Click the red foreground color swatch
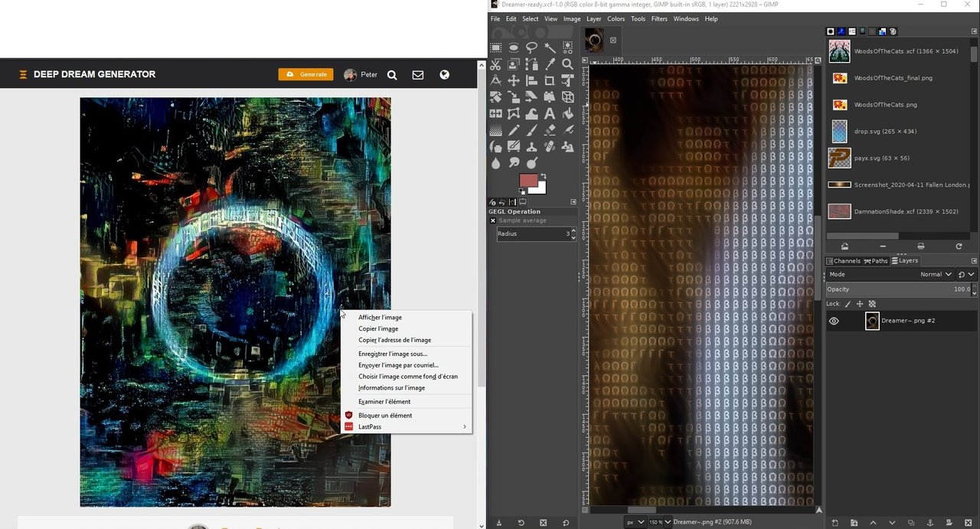Viewport: 980px width, 529px height. 528,181
